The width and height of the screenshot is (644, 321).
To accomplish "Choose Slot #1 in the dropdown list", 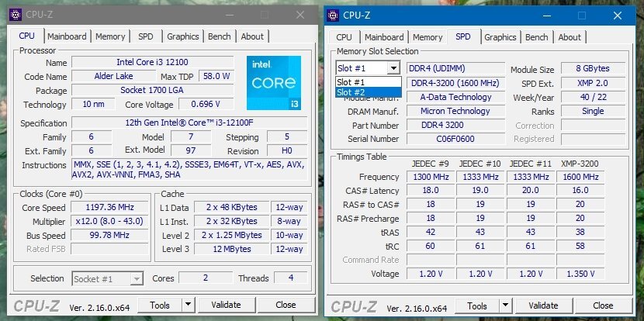I will [369, 82].
